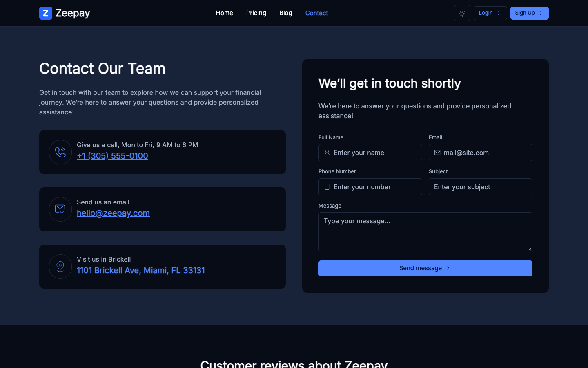Open the Blog nav link

[286, 13]
